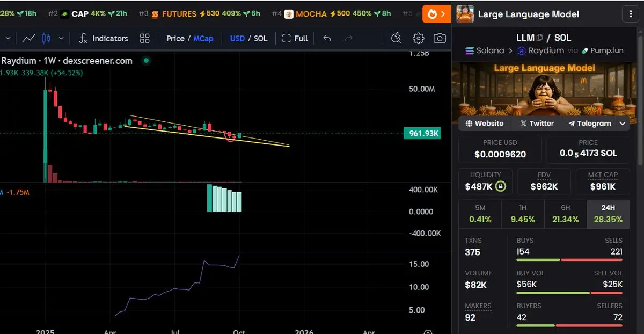Click the Raydium 1W dexscreener.com chart title
This screenshot has height=334, width=644.
pyautogui.click(x=67, y=61)
